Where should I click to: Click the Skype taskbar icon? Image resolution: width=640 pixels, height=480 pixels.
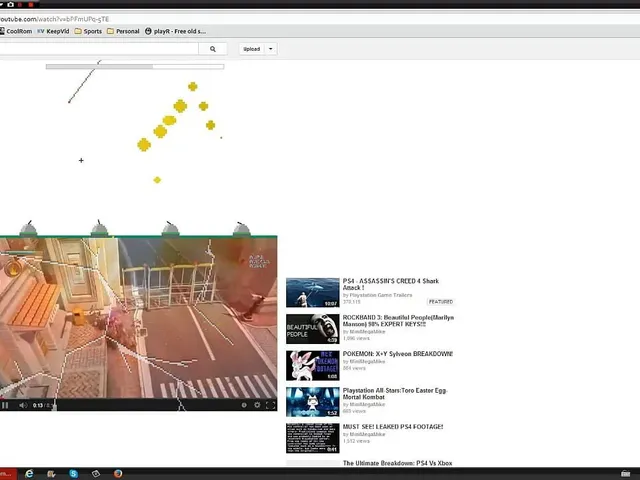click(73, 473)
